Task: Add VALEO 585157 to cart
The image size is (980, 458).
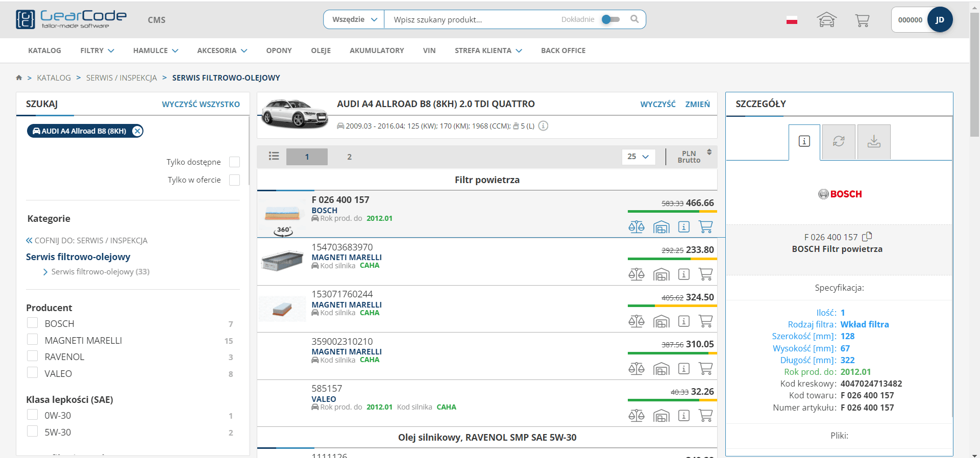Action: point(705,415)
